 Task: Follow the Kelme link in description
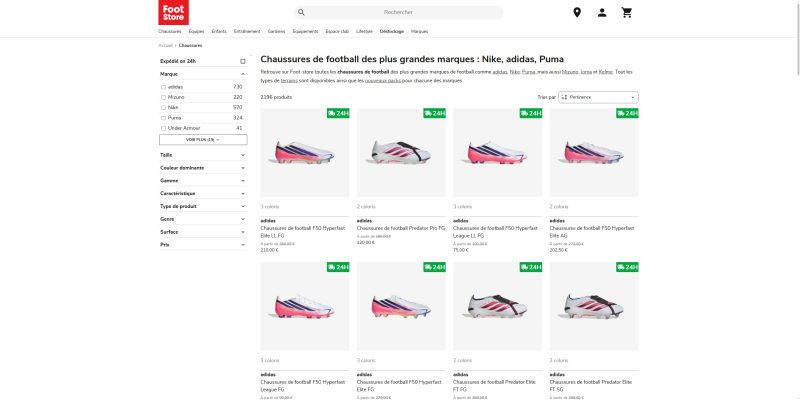(x=606, y=72)
